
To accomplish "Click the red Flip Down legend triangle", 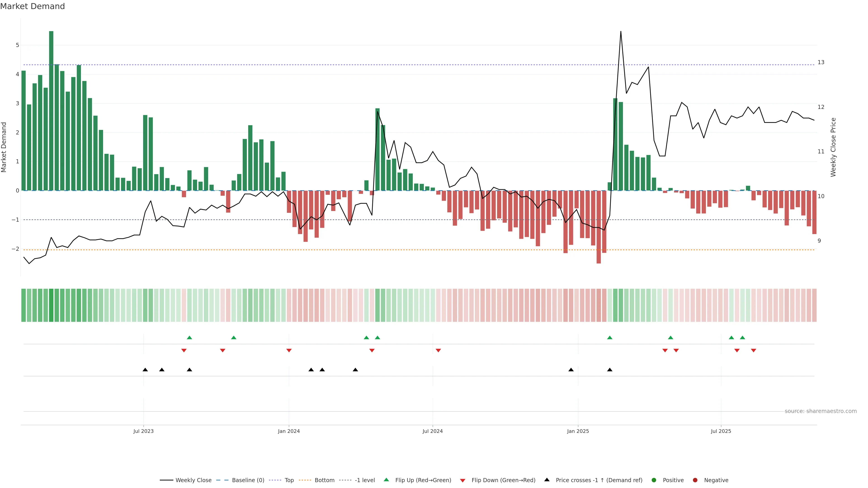I will pos(463,480).
